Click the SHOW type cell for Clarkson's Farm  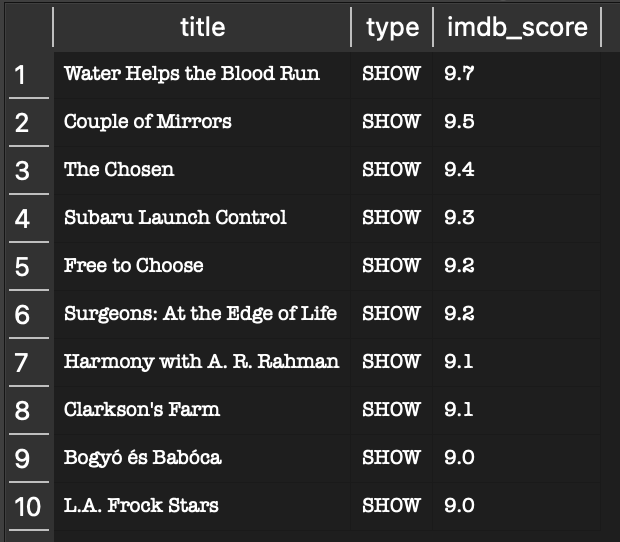point(392,410)
